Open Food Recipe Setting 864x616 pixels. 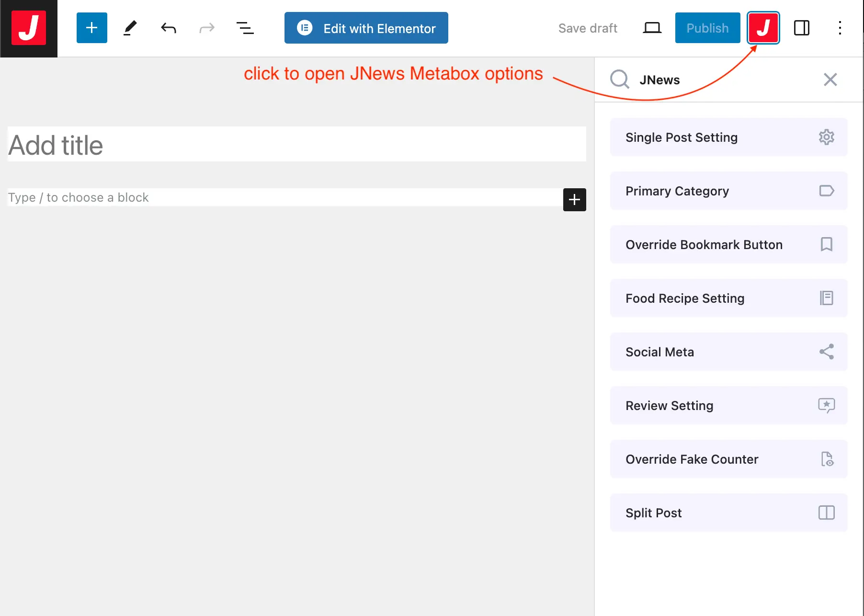(x=728, y=298)
